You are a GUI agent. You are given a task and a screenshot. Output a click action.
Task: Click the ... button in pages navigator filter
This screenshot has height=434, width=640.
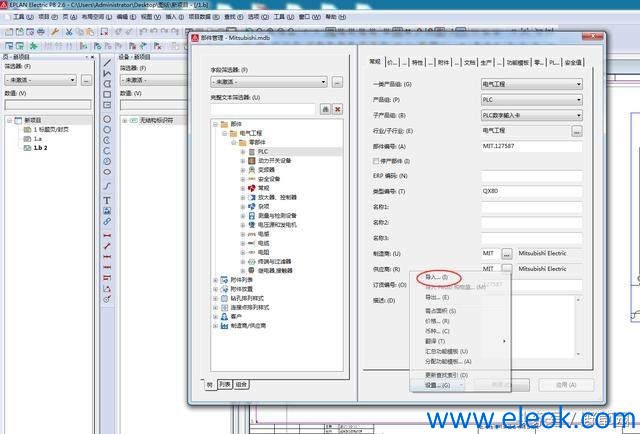[86, 80]
